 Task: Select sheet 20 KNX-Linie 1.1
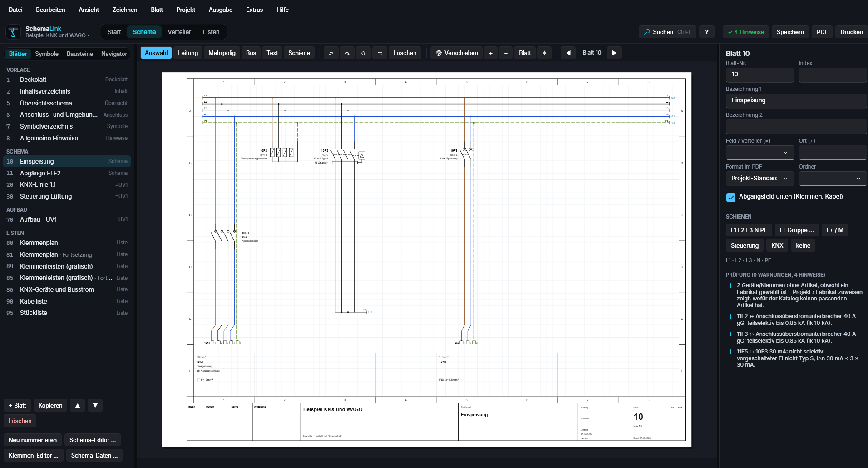[67, 184]
